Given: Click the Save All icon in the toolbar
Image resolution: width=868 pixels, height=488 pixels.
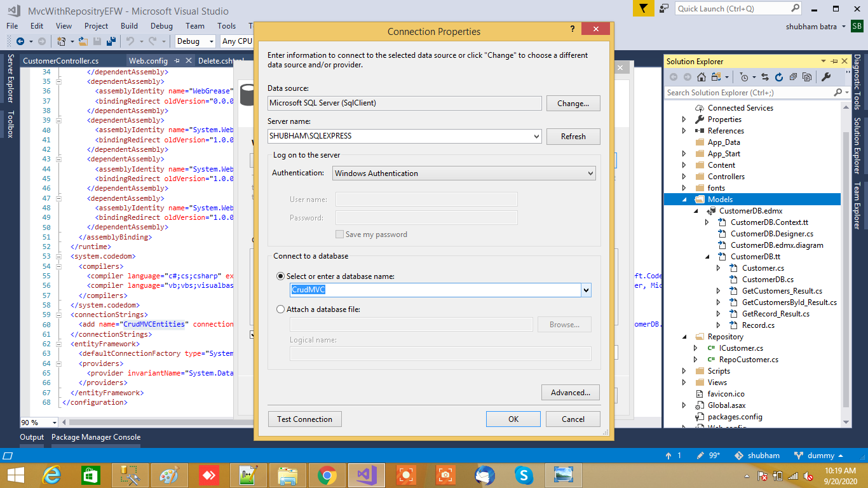Looking at the screenshot, I should (x=111, y=41).
